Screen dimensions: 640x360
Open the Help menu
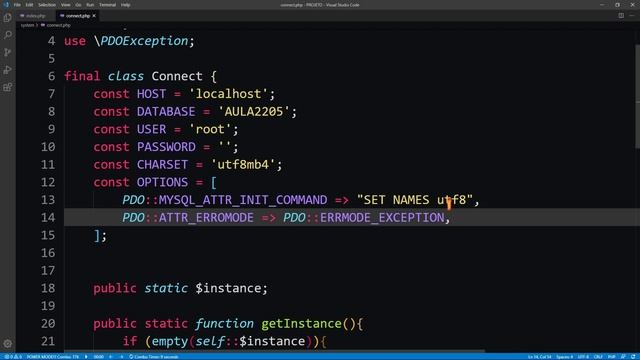point(125,5)
